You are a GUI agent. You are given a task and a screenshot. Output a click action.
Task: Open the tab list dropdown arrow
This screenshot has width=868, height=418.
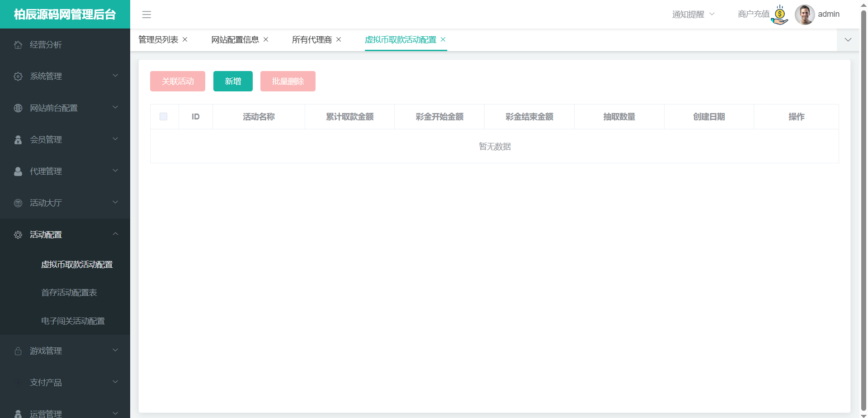click(848, 40)
